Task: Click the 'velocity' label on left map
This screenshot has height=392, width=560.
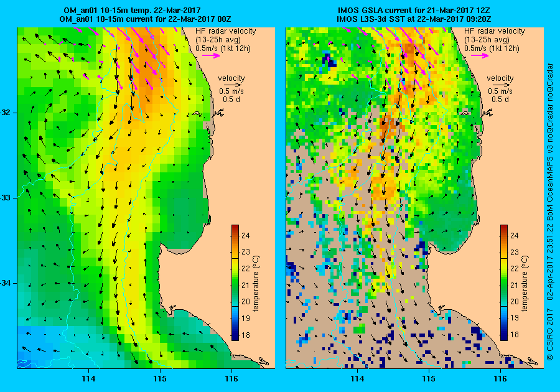Action: [231, 78]
